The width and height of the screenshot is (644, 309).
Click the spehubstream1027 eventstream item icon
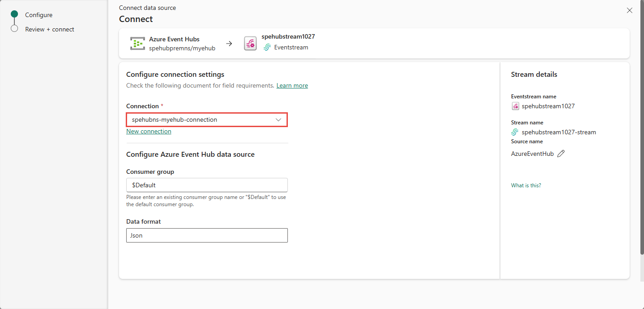coord(250,44)
